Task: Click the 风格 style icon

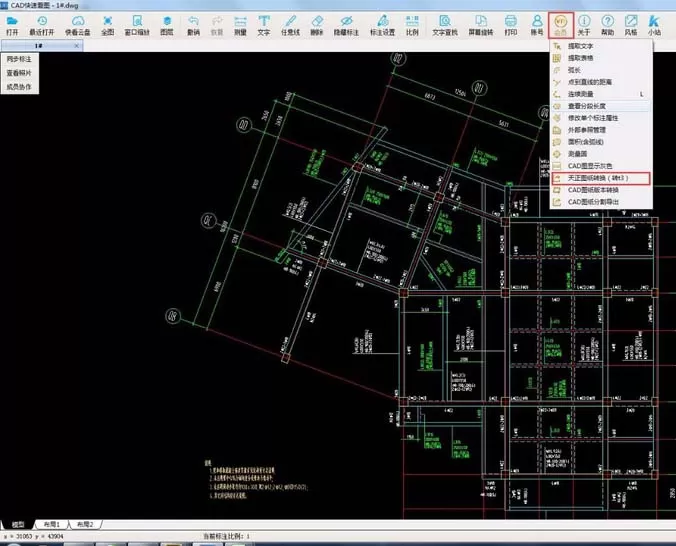Action: [631, 25]
